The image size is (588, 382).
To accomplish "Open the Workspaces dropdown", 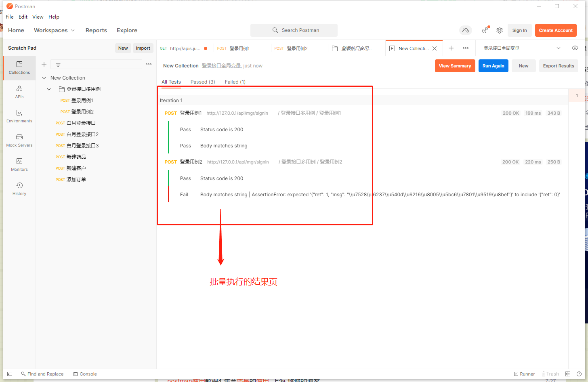I will (x=54, y=30).
